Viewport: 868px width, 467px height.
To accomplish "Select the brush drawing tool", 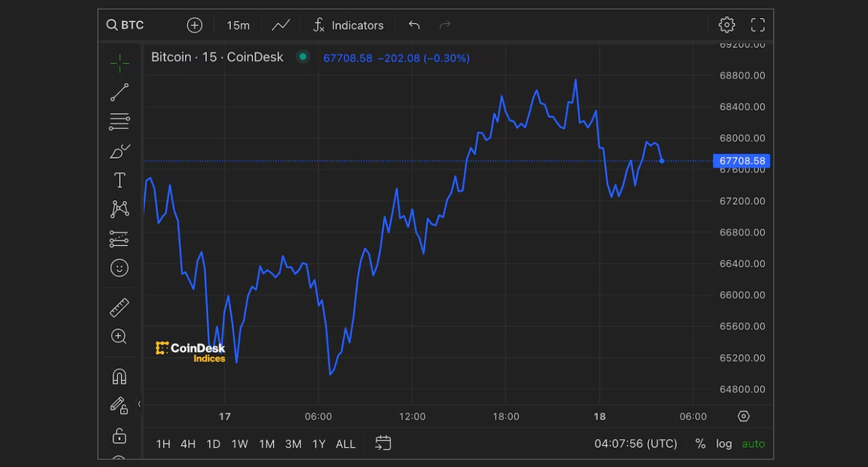I will point(120,151).
